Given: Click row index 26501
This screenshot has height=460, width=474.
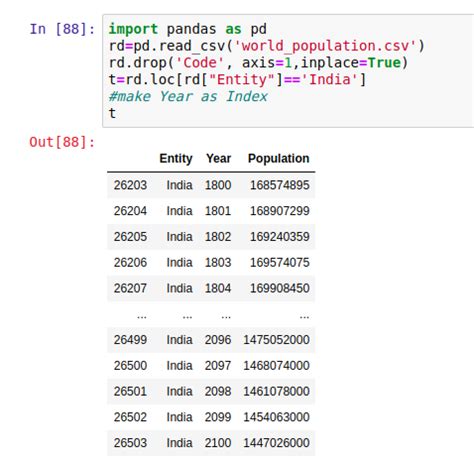Looking at the screenshot, I should [x=130, y=391].
